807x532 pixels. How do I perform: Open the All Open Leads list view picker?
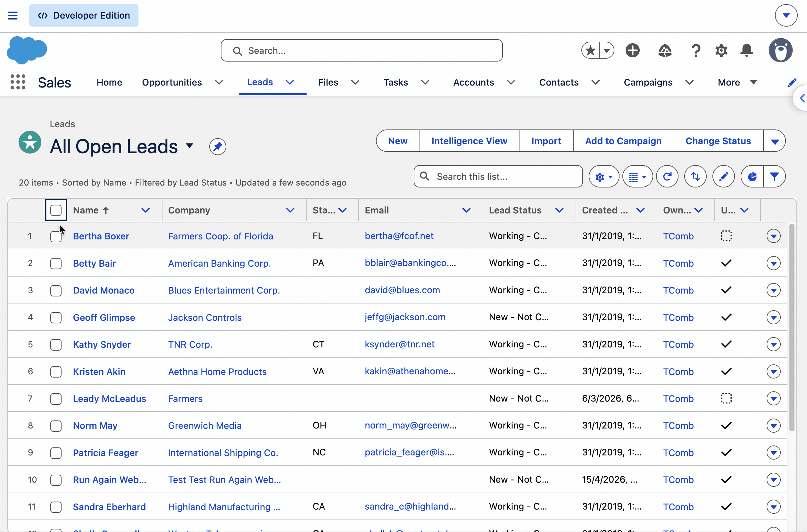190,146
